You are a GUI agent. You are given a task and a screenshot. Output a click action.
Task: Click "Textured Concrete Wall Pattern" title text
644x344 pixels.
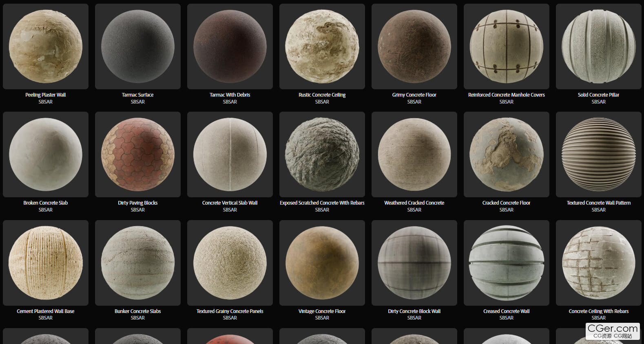tap(599, 203)
